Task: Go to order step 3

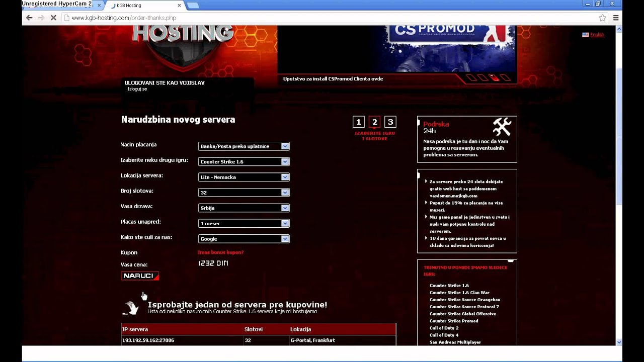Action: coord(390,122)
